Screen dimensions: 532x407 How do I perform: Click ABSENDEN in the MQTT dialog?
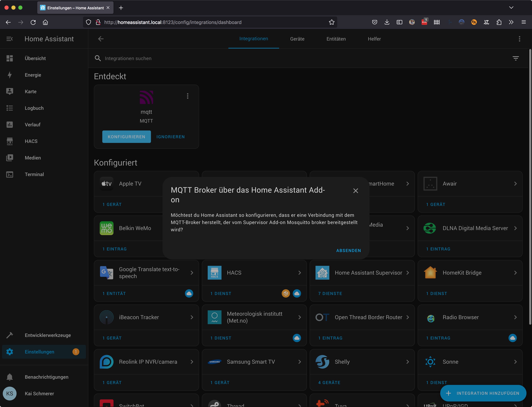[x=348, y=250]
